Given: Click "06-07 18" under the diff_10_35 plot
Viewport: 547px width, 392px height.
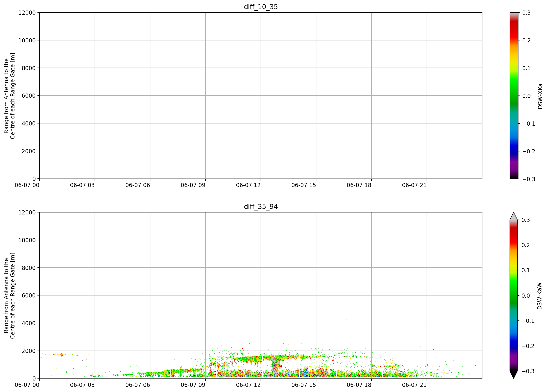Looking at the screenshot, I should click(359, 185).
